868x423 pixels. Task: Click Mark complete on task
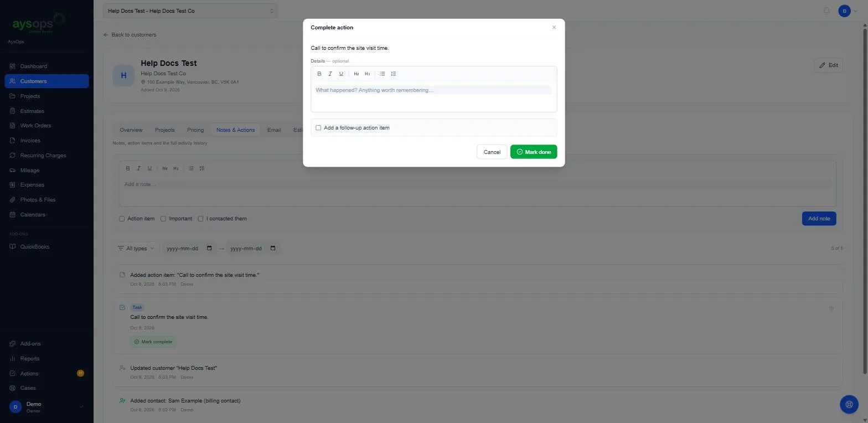pyautogui.click(x=153, y=342)
